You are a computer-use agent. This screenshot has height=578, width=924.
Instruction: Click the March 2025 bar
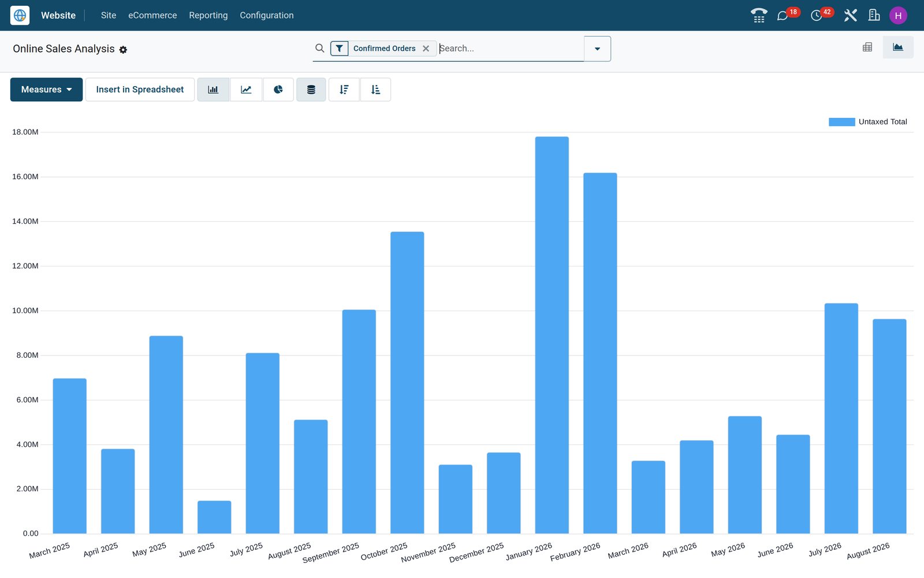click(x=70, y=456)
